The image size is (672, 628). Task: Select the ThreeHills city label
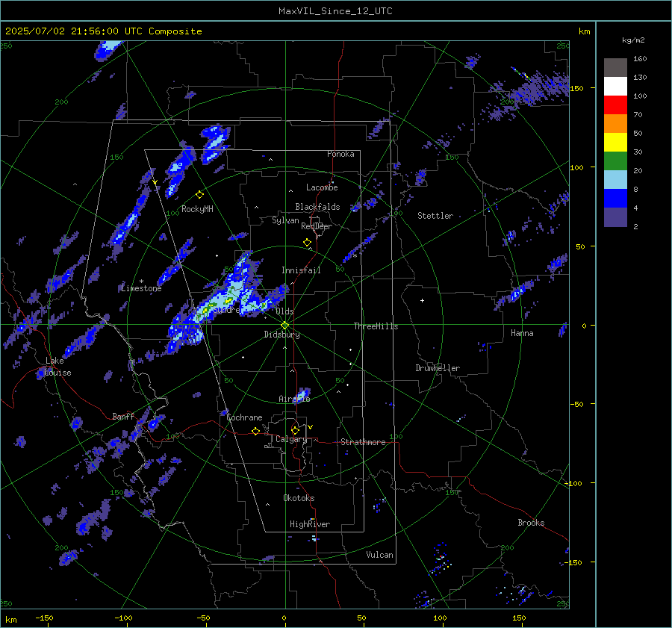pos(376,326)
